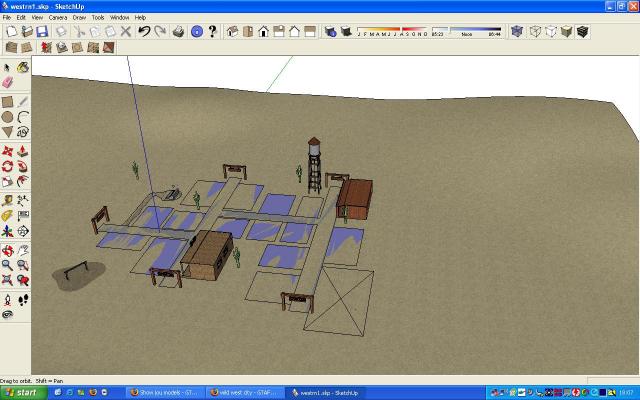Image resolution: width=640 pixels, height=400 pixels.
Task: Toggle shadow display button
Action: [331, 32]
